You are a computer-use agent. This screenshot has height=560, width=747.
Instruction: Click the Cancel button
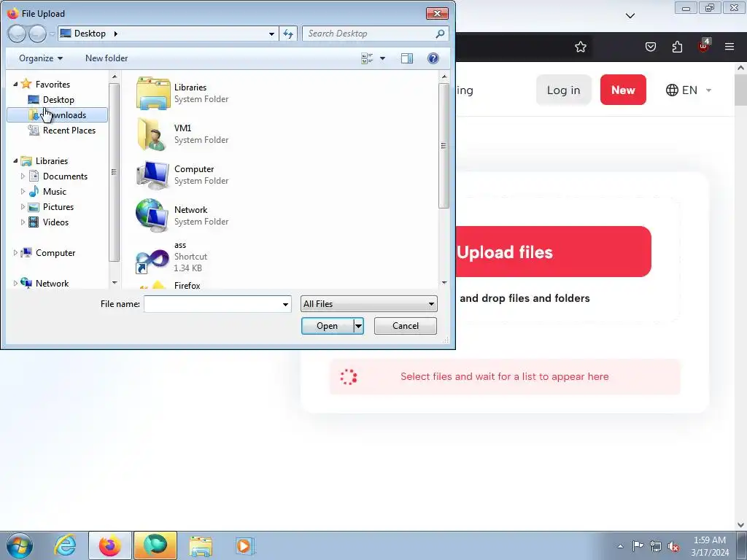click(406, 326)
